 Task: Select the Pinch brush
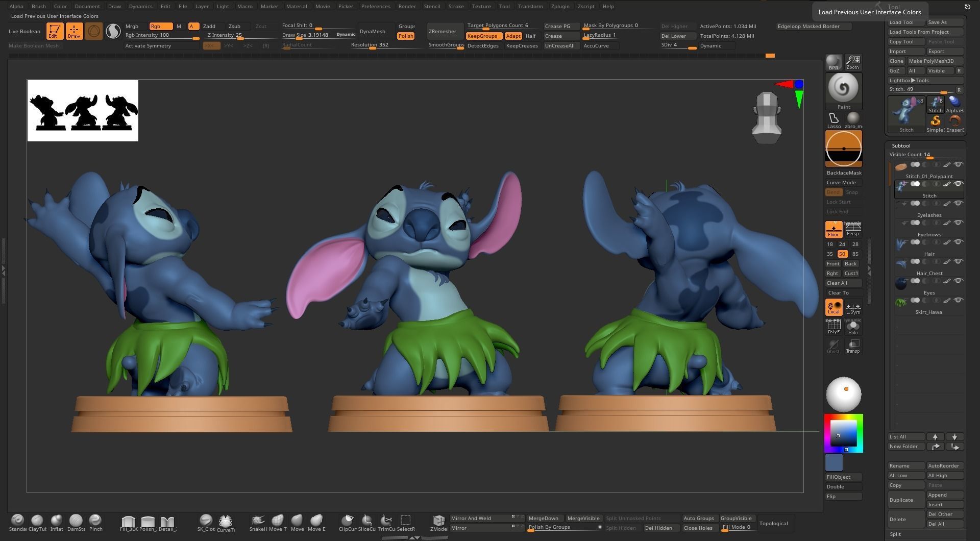coord(95,523)
